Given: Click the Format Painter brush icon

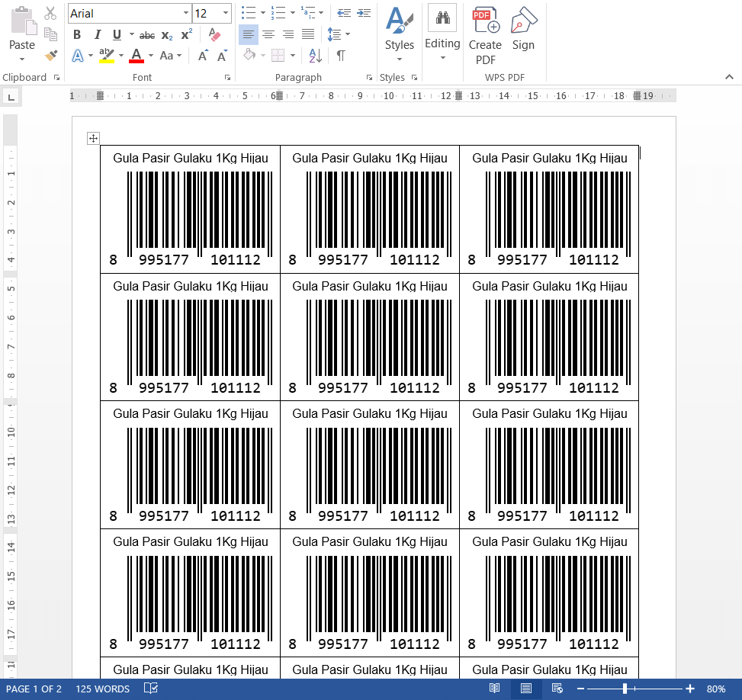Looking at the screenshot, I should [x=51, y=56].
